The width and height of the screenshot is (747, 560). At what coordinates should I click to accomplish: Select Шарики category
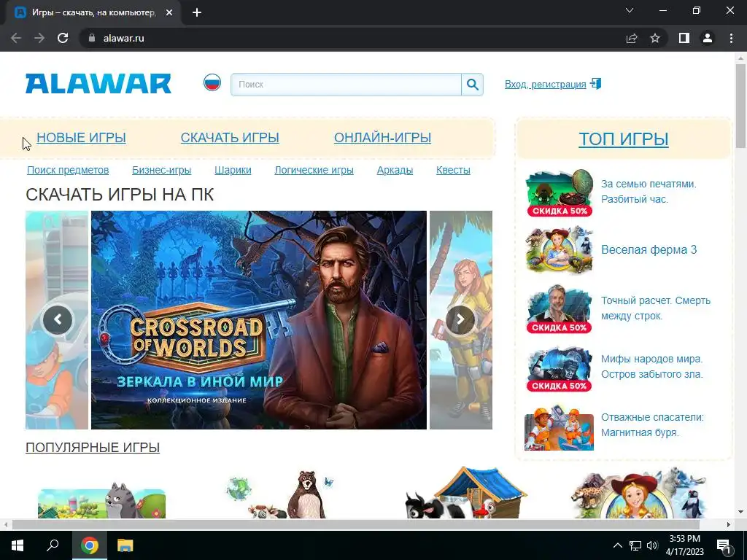(x=233, y=170)
